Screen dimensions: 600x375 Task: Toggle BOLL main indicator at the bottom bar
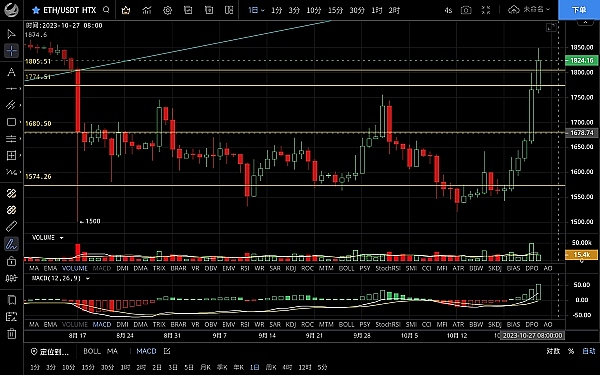point(92,351)
